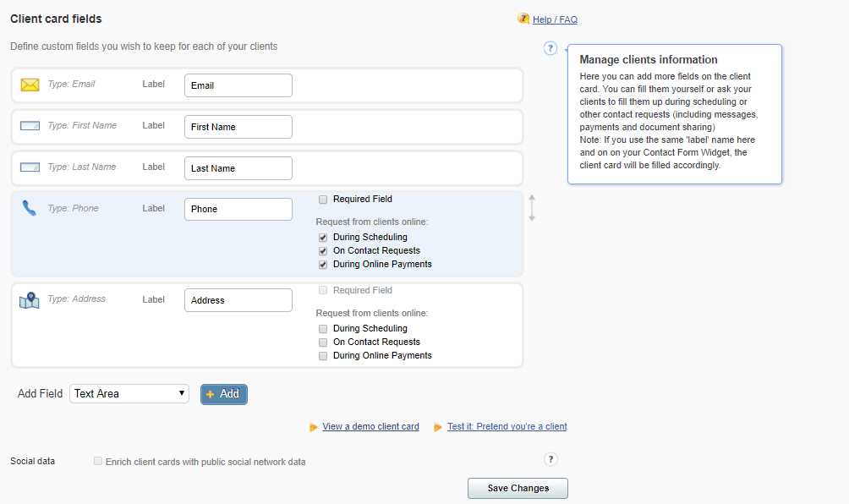The image size is (849, 504).
Task: Click the Phone handset type icon
Action: (x=30, y=209)
